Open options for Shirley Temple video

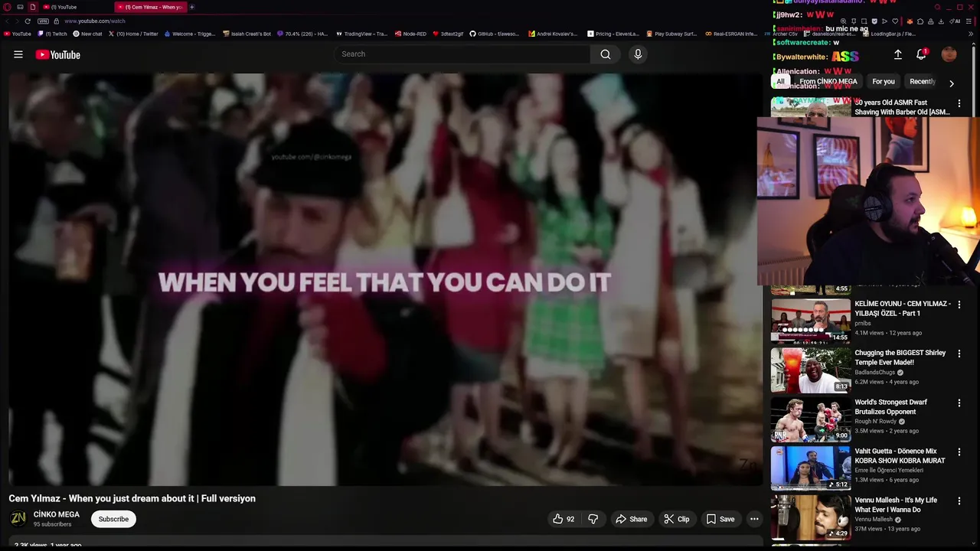(x=959, y=354)
